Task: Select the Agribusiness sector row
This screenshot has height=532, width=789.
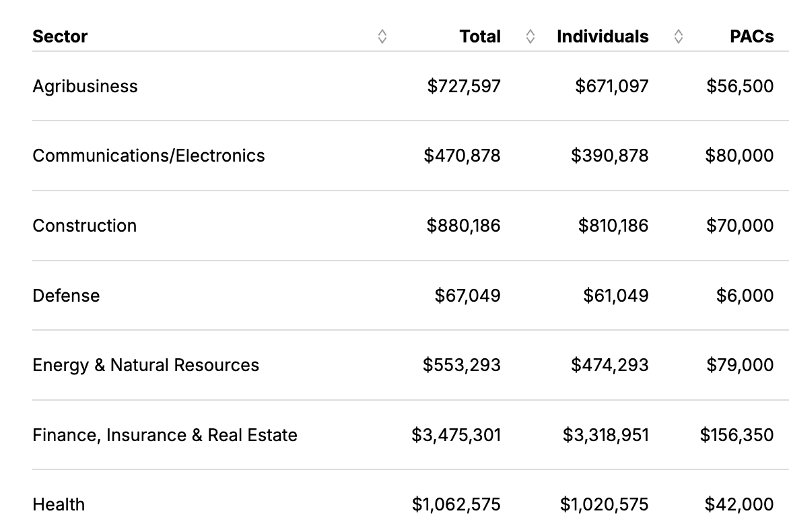Action: pos(85,86)
